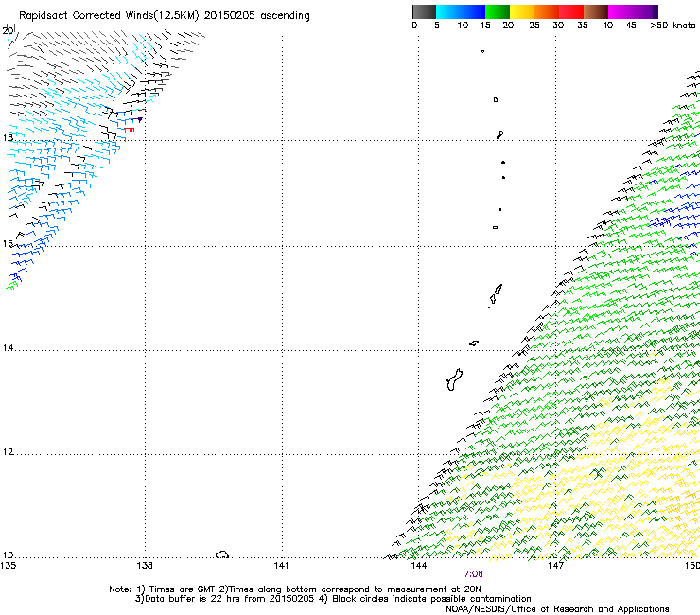Click the note 'Data buffer is 22 hrs from 20150205'
The height and width of the screenshot is (615, 700).
(229, 599)
